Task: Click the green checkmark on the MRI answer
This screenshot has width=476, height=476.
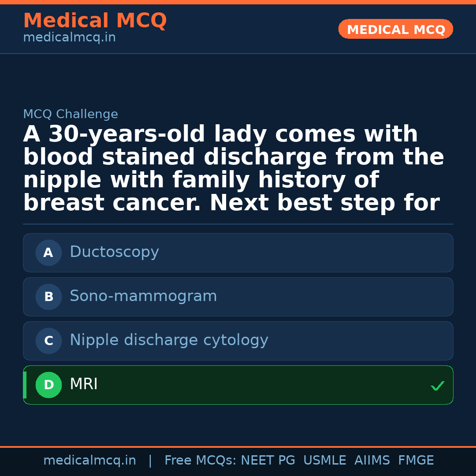Action: tap(438, 386)
